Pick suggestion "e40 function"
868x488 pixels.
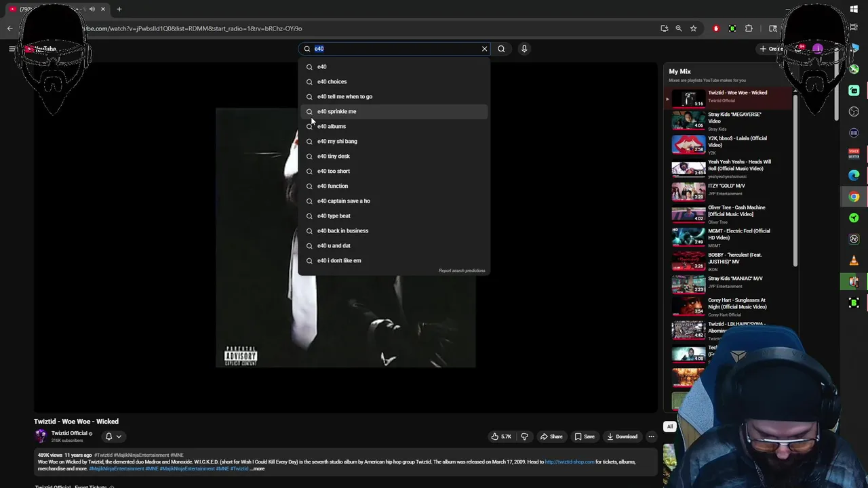tap(394, 186)
